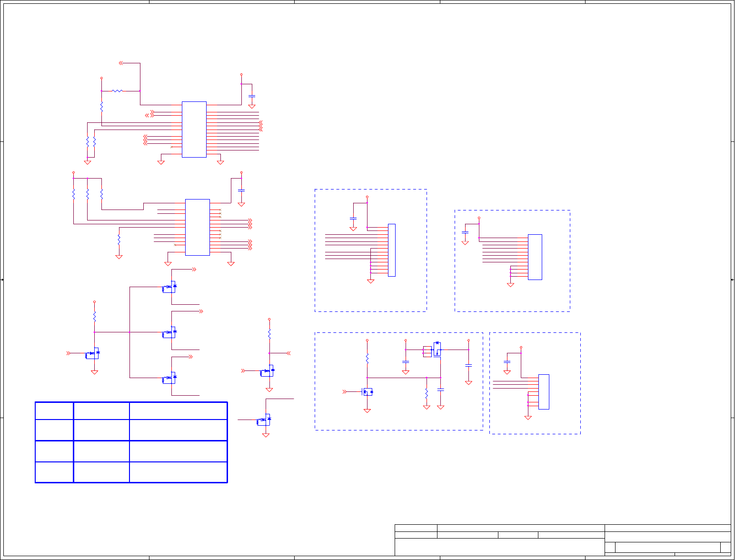Click the topmost of three stacked MOSFET symbols

[169, 287]
